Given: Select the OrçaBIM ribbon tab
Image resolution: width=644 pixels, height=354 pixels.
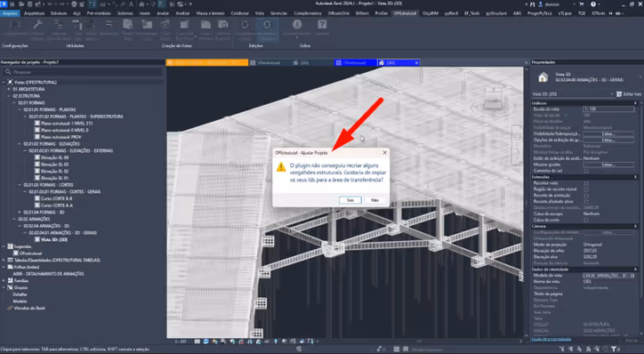Looking at the screenshot, I should pos(431,13).
